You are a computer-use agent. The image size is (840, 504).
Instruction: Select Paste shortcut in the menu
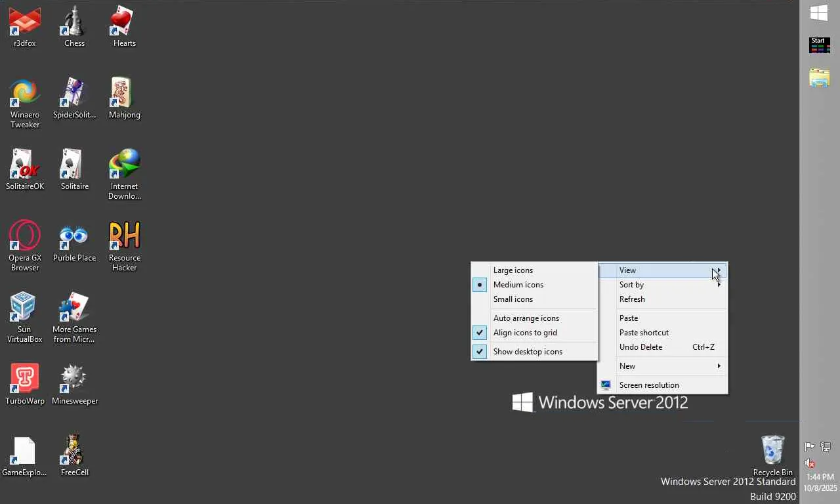[x=663, y=333]
